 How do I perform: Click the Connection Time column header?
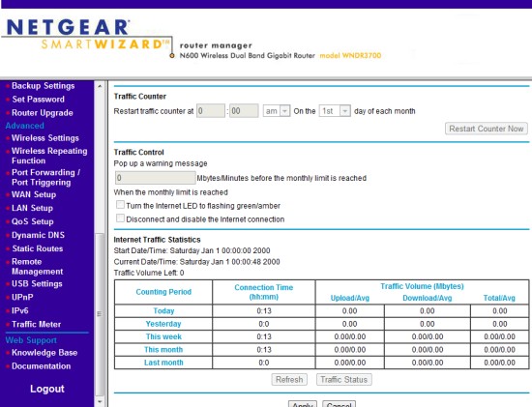pos(264,292)
